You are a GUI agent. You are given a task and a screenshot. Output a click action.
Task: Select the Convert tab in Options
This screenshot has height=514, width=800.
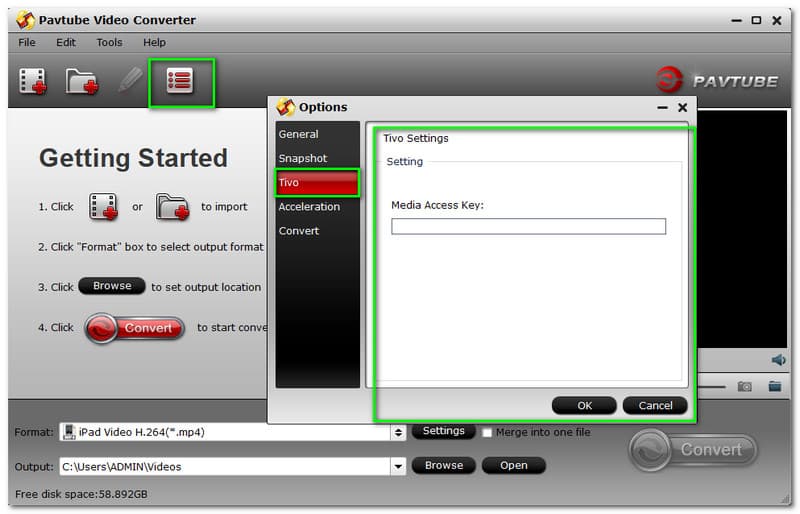pos(317,231)
